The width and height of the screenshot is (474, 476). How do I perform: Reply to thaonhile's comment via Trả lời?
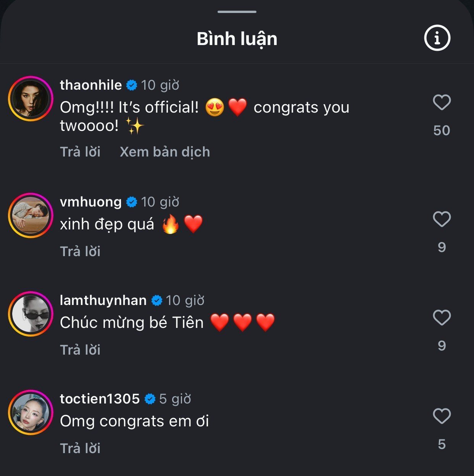click(x=80, y=152)
